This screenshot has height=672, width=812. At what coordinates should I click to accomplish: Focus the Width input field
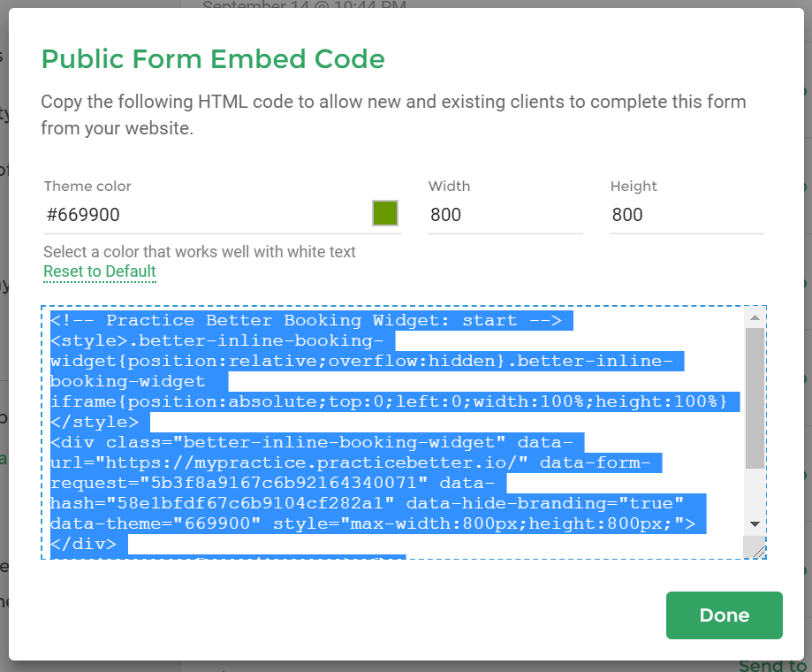pyautogui.click(x=505, y=215)
